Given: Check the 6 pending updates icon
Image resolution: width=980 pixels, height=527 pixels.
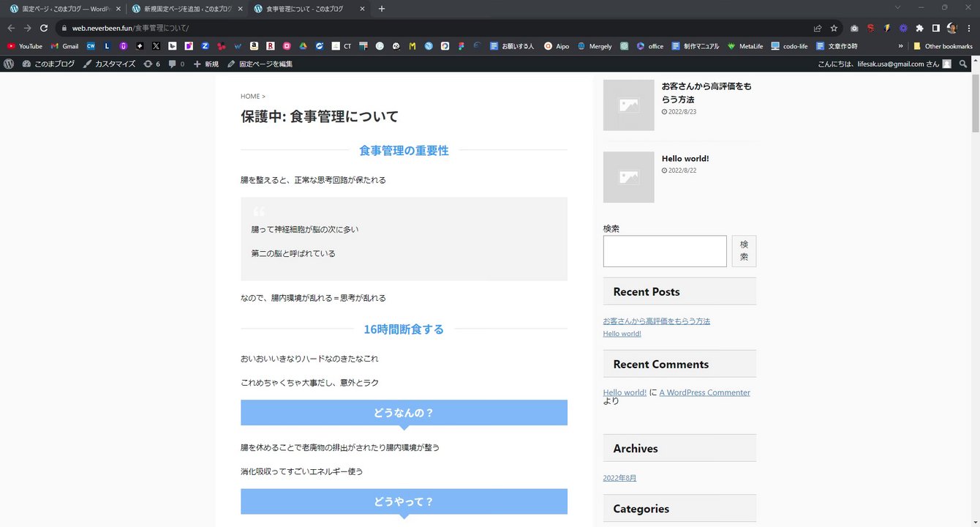Looking at the screenshot, I should click(x=151, y=64).
